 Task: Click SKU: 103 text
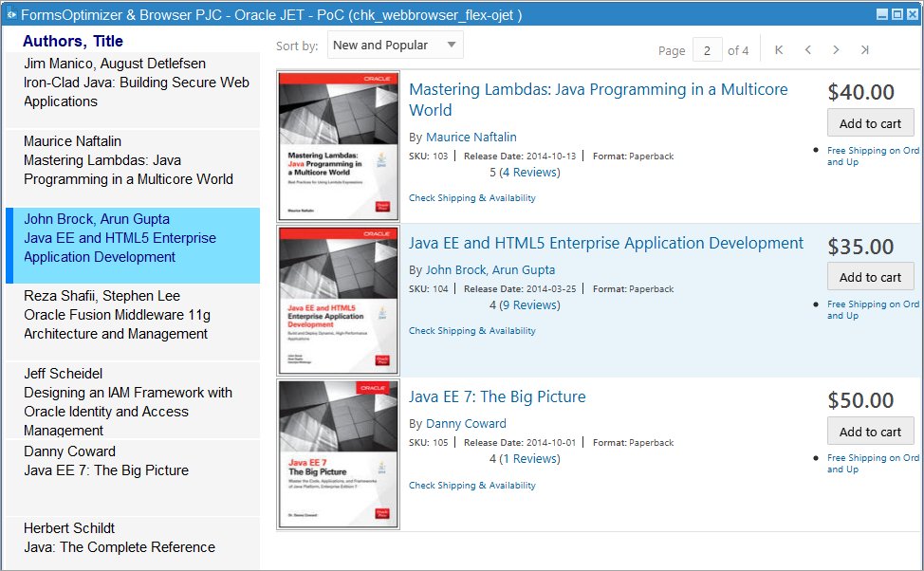[429, 157]
